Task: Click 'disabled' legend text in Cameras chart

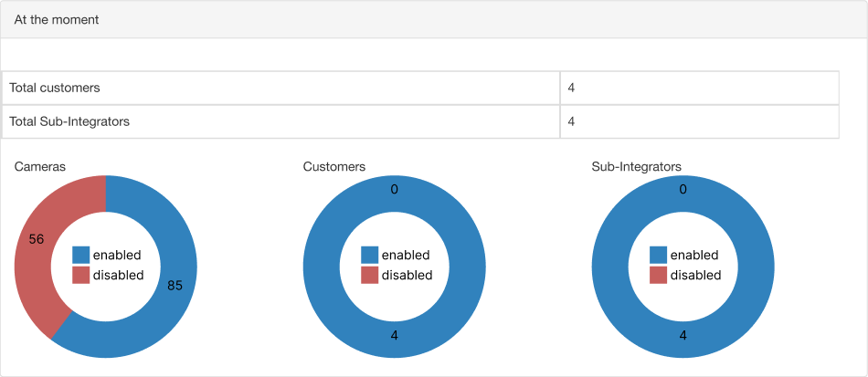Action: tap(119, 275)
